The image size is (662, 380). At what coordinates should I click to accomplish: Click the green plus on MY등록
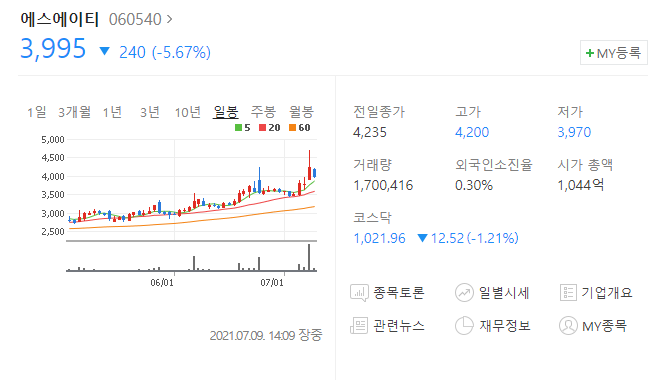coord(590,53)
